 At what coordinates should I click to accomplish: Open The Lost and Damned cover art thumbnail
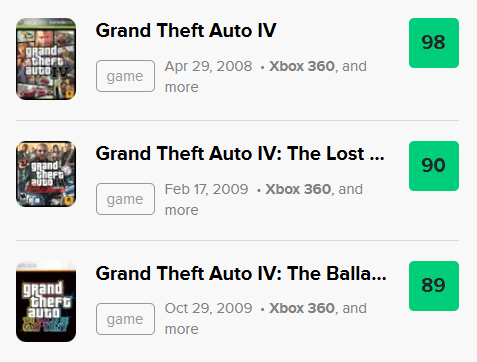pyautogui.click(x=46, y=174)
